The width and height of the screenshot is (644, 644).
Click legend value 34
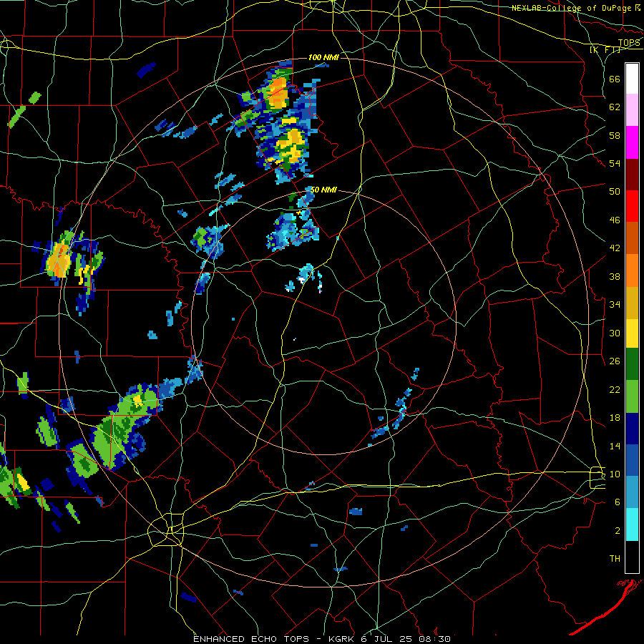(615, 305)
